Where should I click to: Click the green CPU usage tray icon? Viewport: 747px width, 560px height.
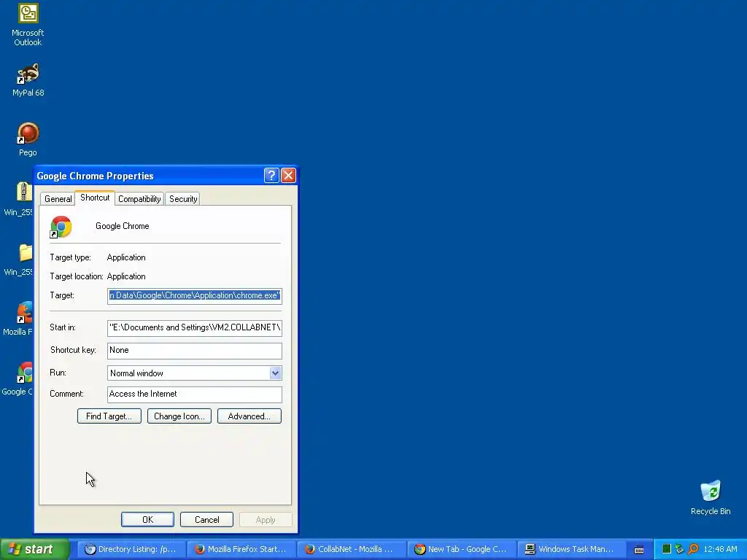[667, 549]
